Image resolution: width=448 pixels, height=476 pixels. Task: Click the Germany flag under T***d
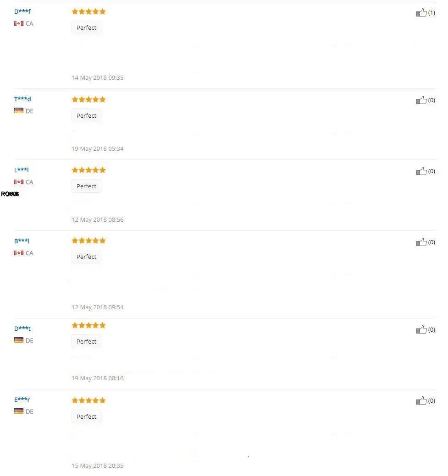pyautogui.click(x=18, y=110)
